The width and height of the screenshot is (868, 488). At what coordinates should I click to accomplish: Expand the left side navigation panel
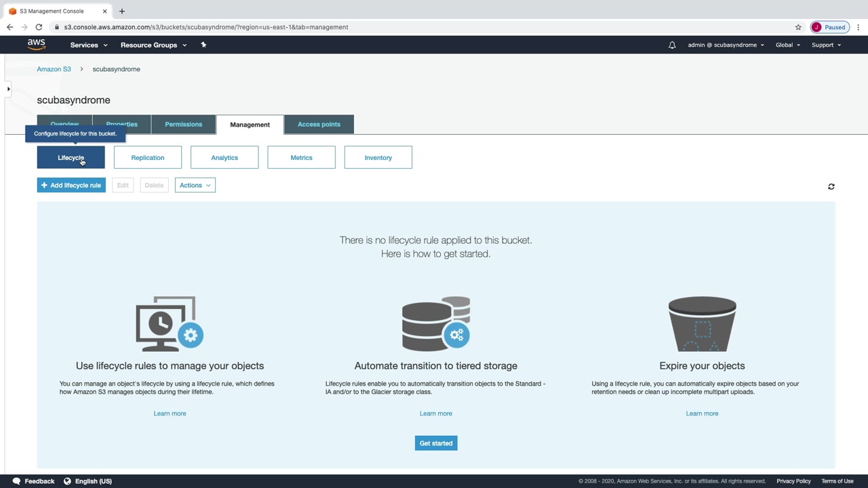pos(8,89)
